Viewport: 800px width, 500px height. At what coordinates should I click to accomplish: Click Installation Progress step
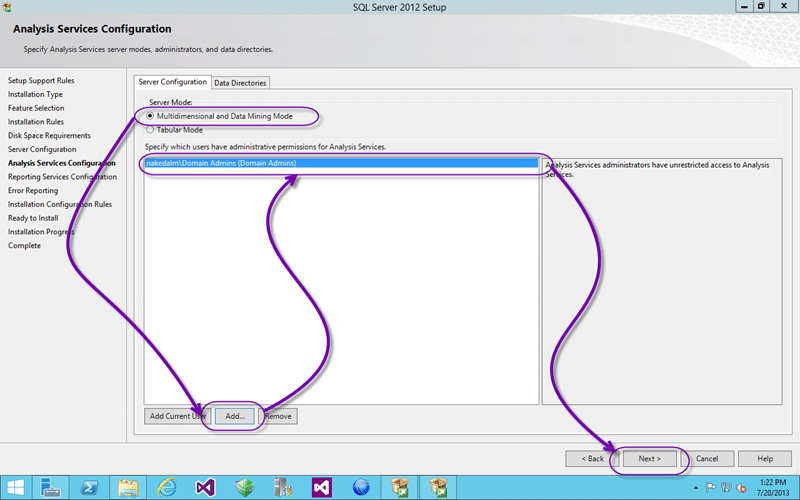[x=41, y=232]
